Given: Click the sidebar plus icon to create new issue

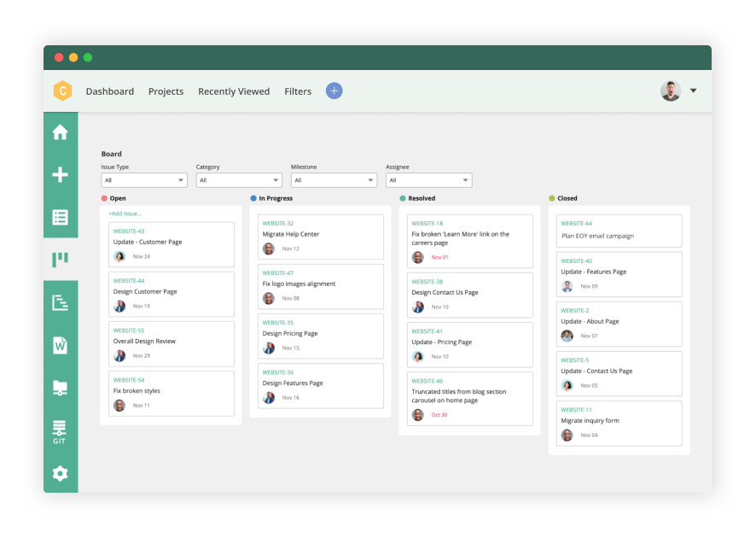Looking at the screenshot, I should [60, 174].
